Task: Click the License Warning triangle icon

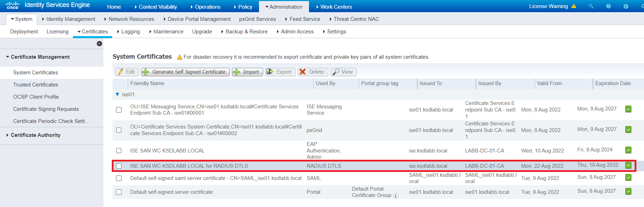Action: tap(574, 6)
